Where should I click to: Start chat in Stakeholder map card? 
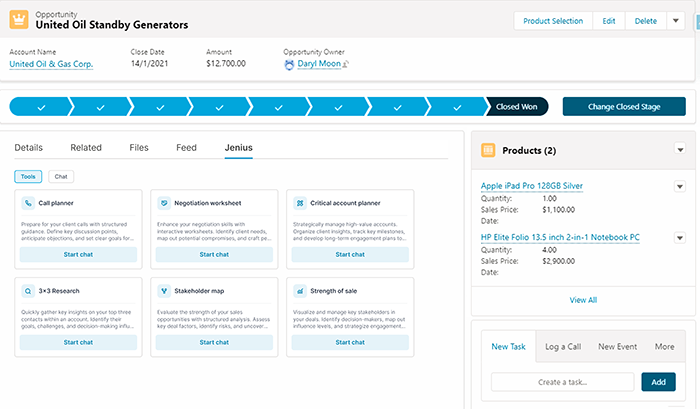[x=214, y=342]
